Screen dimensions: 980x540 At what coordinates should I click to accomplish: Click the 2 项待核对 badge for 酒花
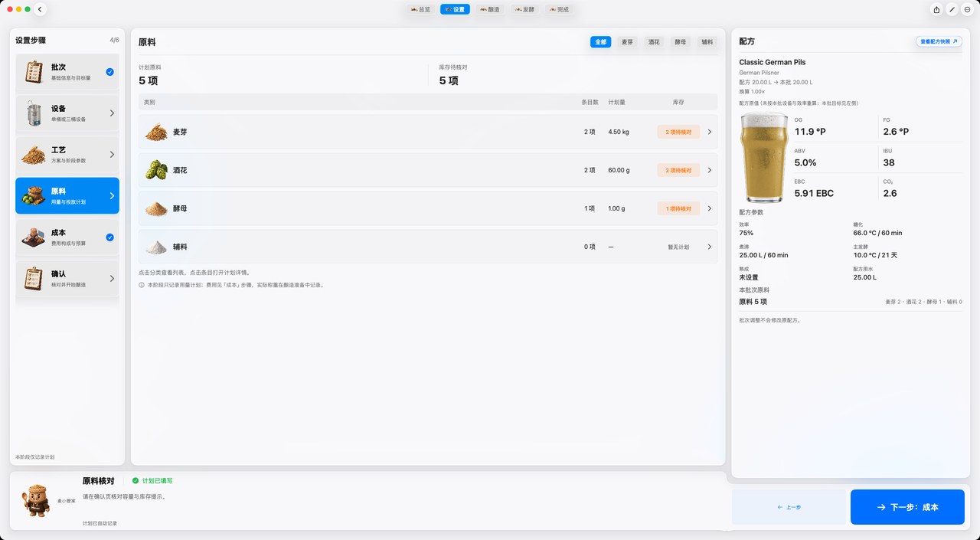pos(678,170)
